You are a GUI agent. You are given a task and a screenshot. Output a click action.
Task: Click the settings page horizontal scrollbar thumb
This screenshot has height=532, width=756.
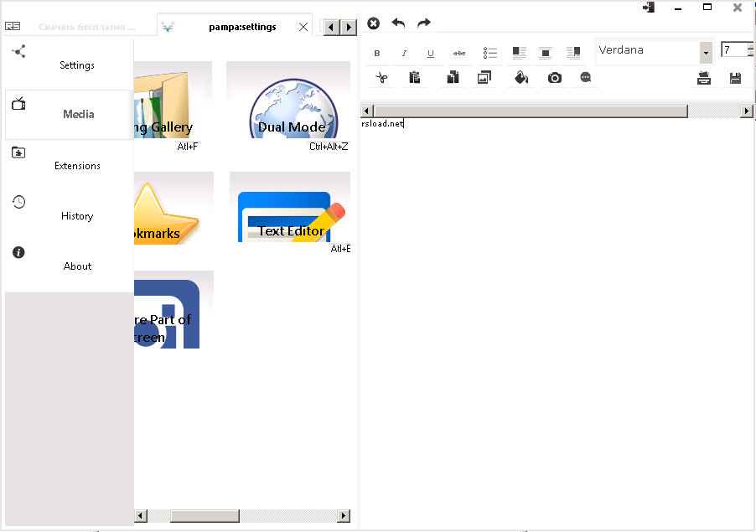pos(205,515)
